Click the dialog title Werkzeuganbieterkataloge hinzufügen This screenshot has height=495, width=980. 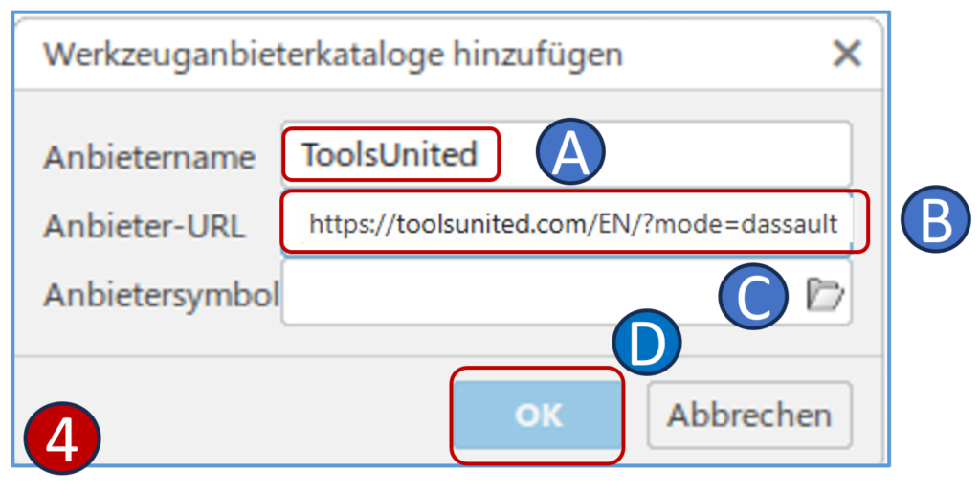tap(333, 55)
